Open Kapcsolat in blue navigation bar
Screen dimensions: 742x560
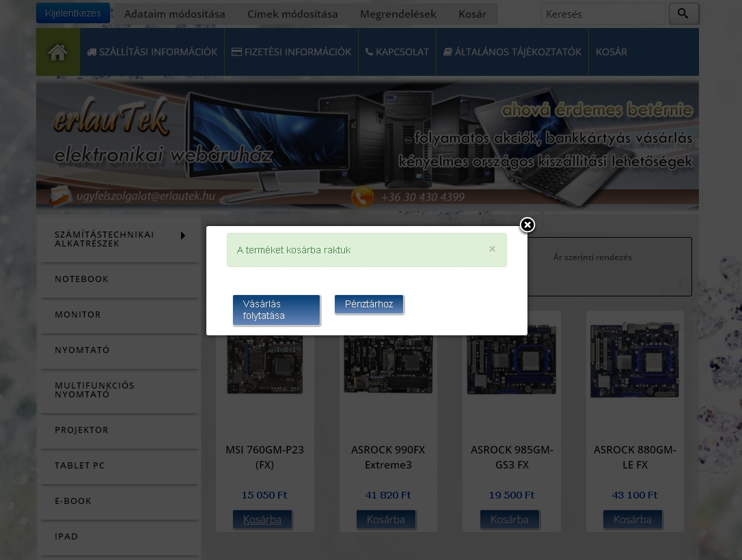(x=397, y=52)
